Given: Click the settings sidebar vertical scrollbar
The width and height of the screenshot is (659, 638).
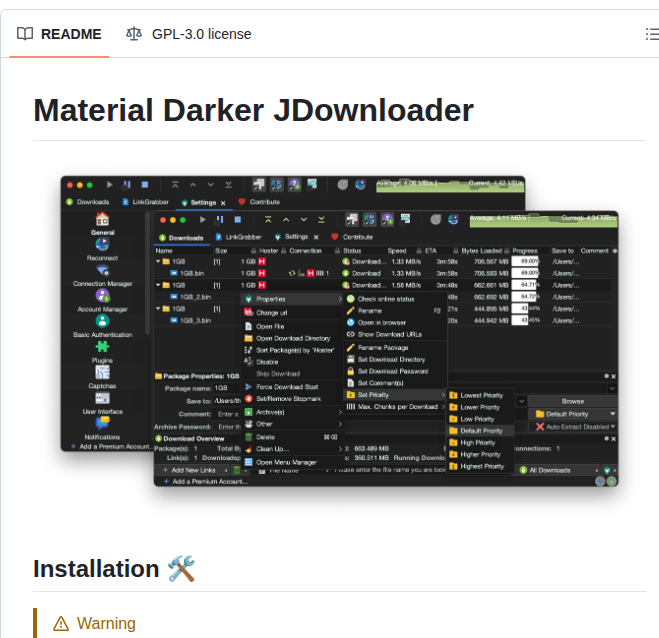Looking at the screenshot, I should (148, 273).
